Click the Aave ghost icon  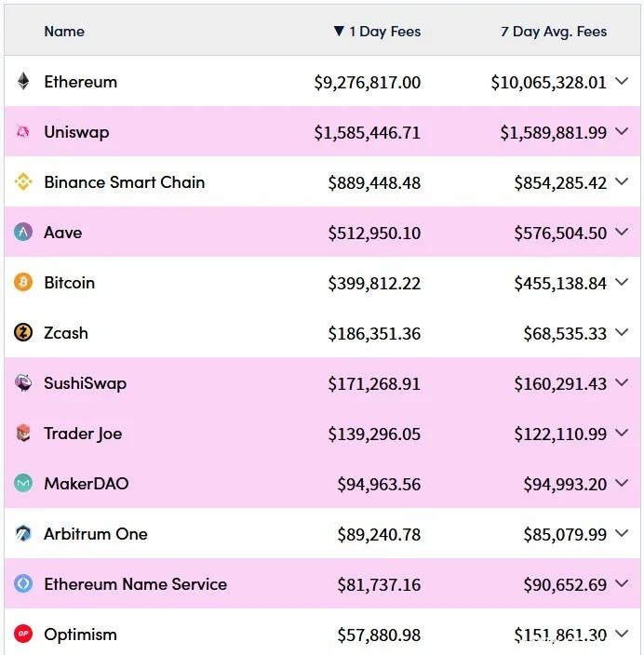pyautogui.click(x=23, y=233)
